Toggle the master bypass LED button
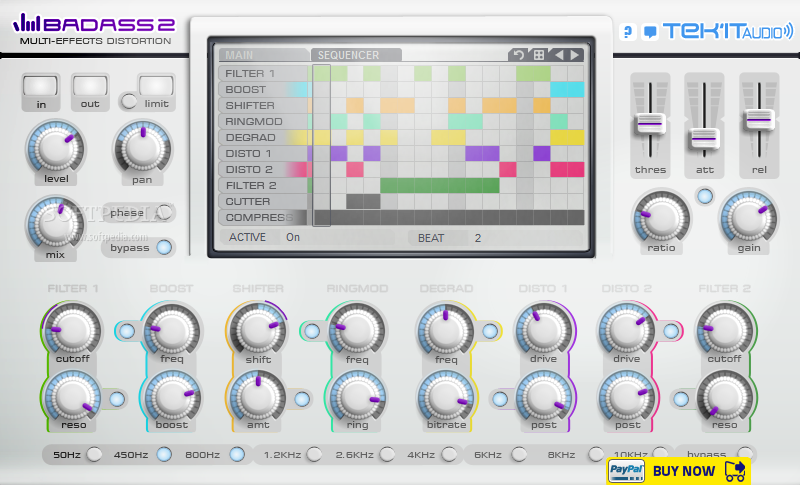This screenshot has height=485, width=800. click(164, 247)
